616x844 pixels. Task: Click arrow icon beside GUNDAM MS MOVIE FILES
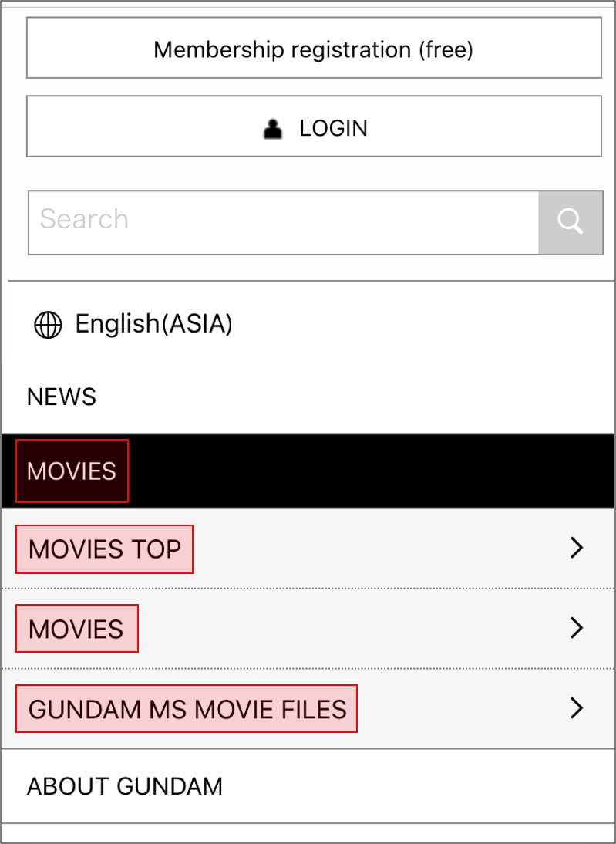(x=576, y=707)
